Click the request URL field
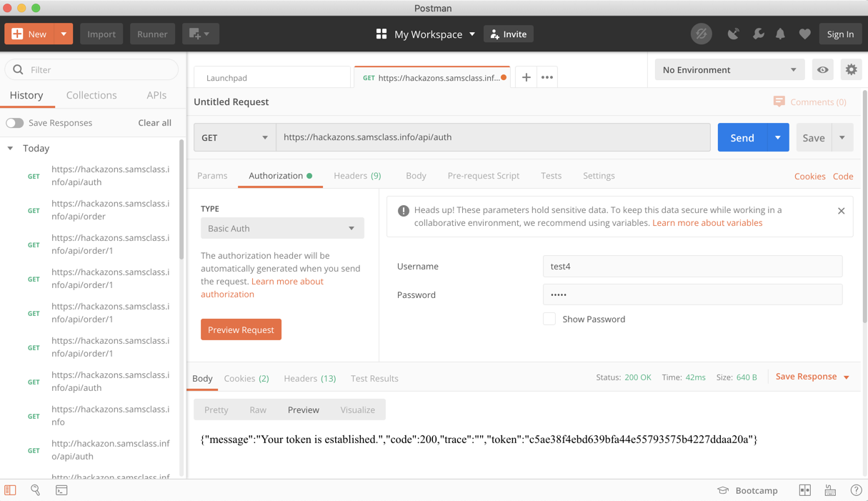The height and width of the screenshot is (501, 868). (x=493, y=137)
